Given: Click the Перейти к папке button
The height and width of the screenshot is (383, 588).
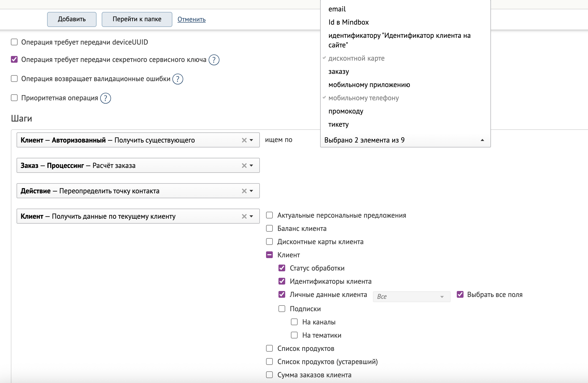Looking at the screenshot, I should [137, 19].
